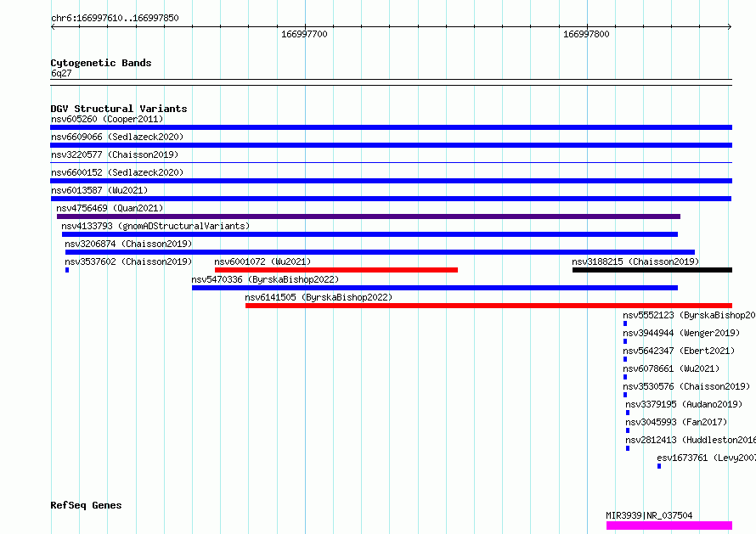The height and width of the screenshot is (534, 756).
Task: Select the nsv3206874 (Chaisson2019) label
Action: pos(128,244)
